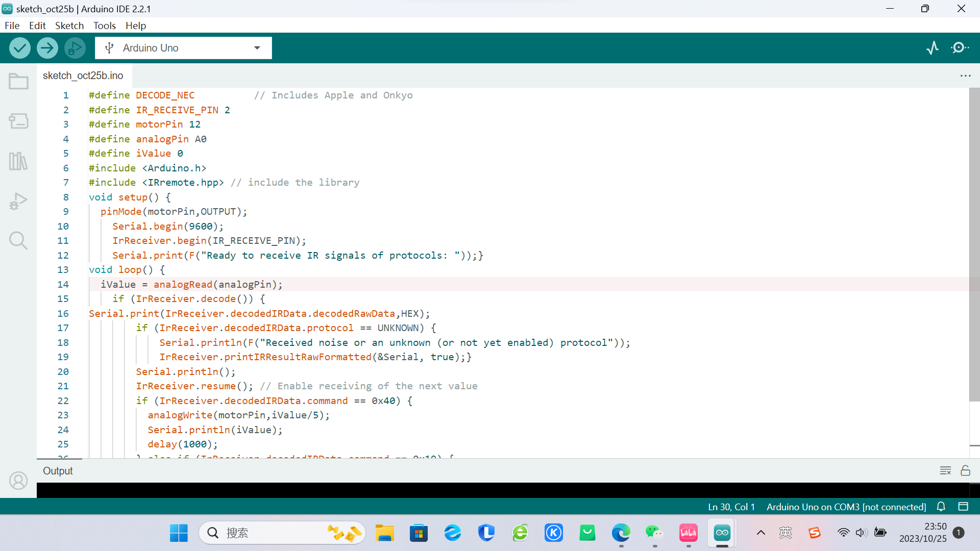Open the Tools menu
The width and height of the screenshot is (980, 551).
click(x=104, y=26)
